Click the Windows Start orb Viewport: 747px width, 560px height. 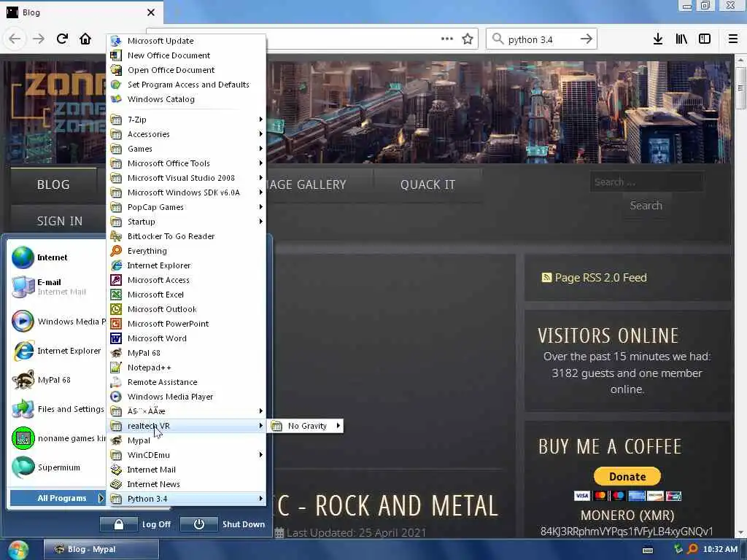[18, 550]
